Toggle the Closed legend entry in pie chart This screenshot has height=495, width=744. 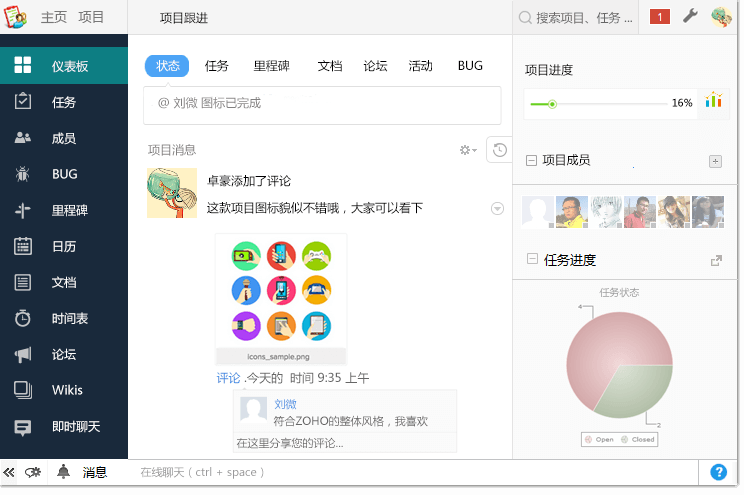(638, 439)
